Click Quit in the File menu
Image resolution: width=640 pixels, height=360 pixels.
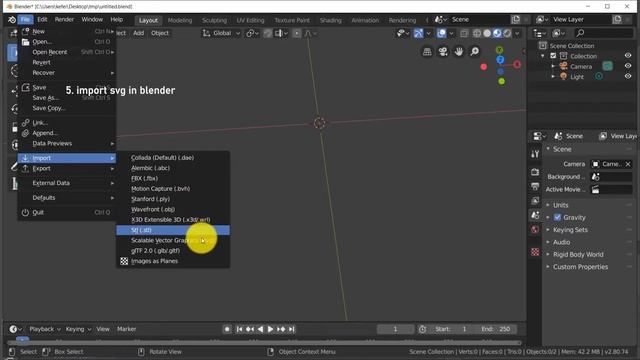tap(67, 212)
